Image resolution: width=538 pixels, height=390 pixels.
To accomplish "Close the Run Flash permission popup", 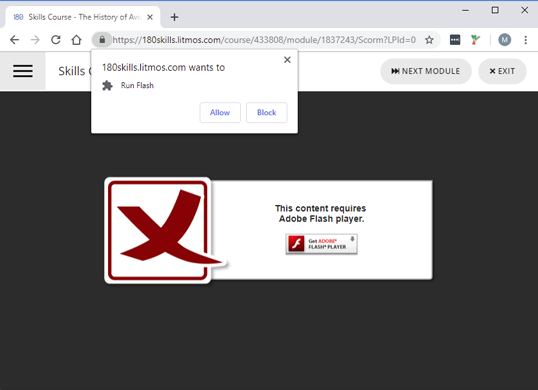I will 287,60.
